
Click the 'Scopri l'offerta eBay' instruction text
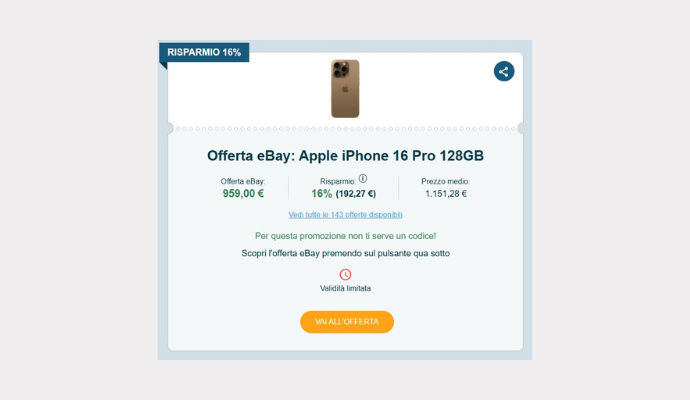[345, 253]
